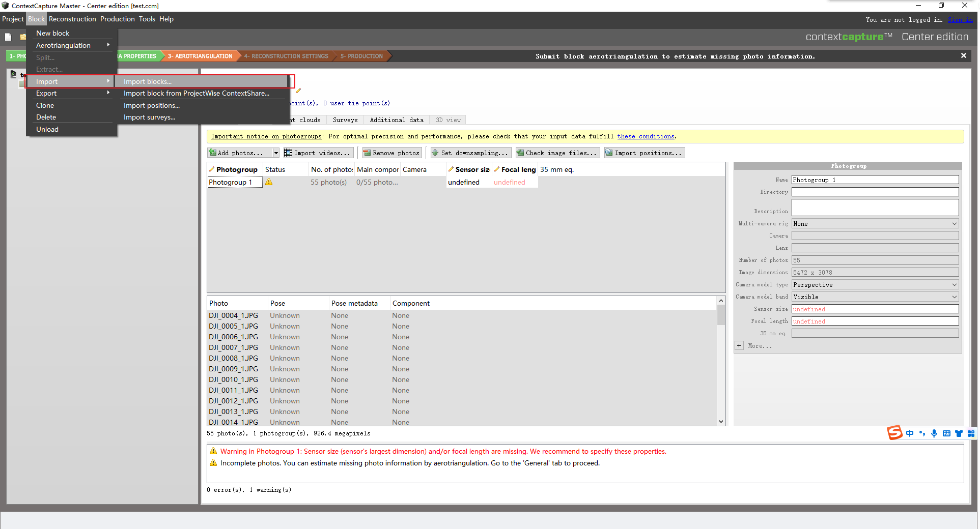This screenshot has height=529, width=980.
Task: Click the IME punctuation mode icon
Action: click(x=922, y=433)
